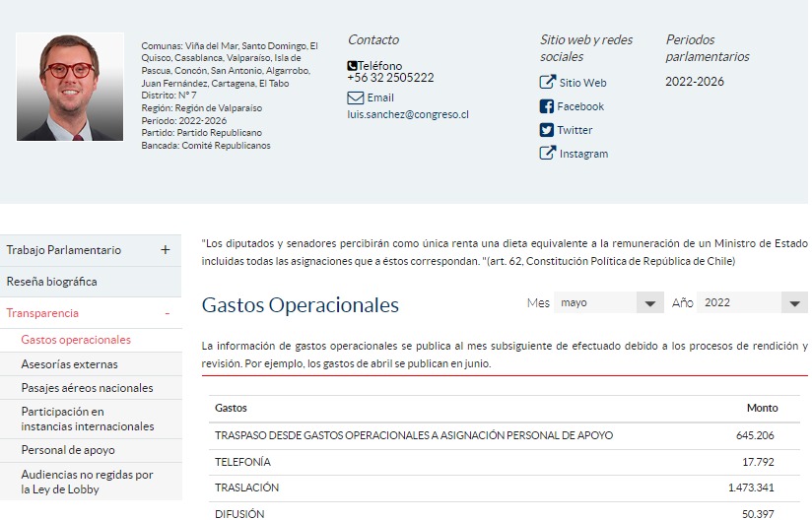This screenshot has width=812, height=520.
Task: Open Asesorías externas section
Action: click(x=69, y=364)
